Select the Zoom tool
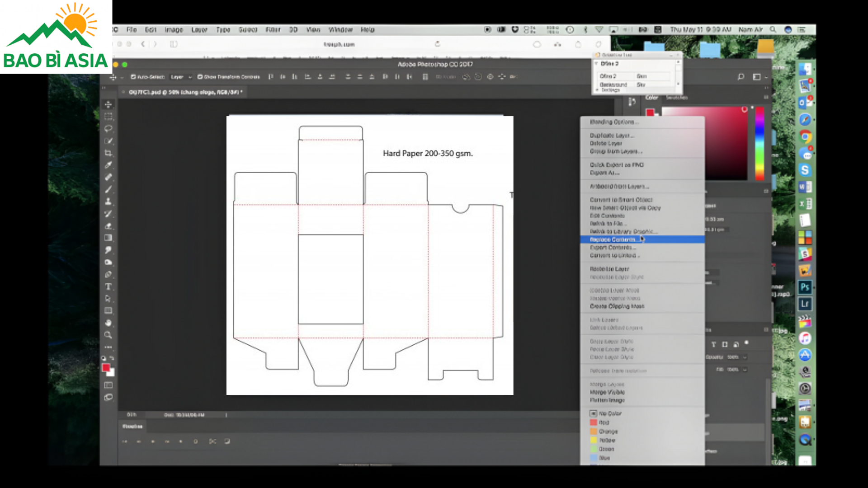 108,335
